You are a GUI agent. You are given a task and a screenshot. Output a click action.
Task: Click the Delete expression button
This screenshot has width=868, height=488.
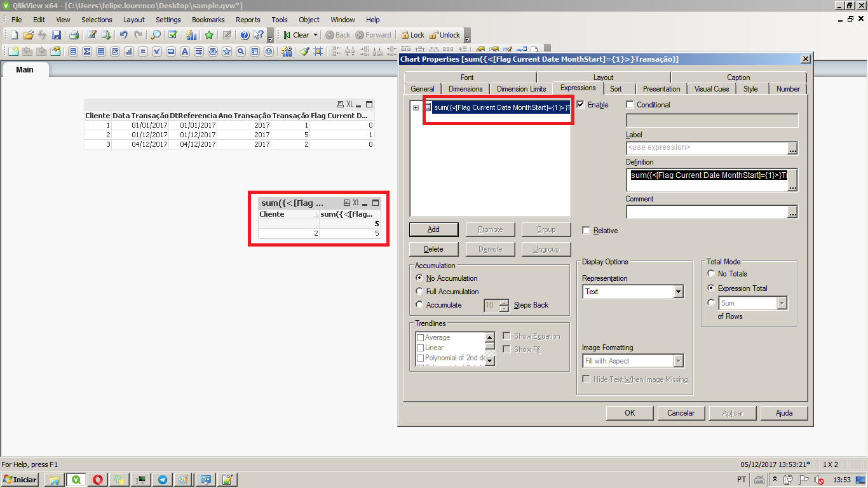(x=433, y=249)
